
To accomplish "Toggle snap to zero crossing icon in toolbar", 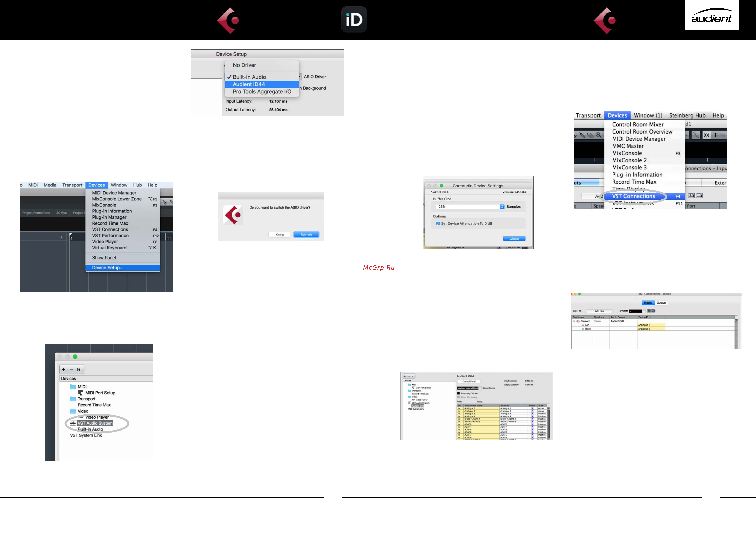I will [x=696, y=135].
